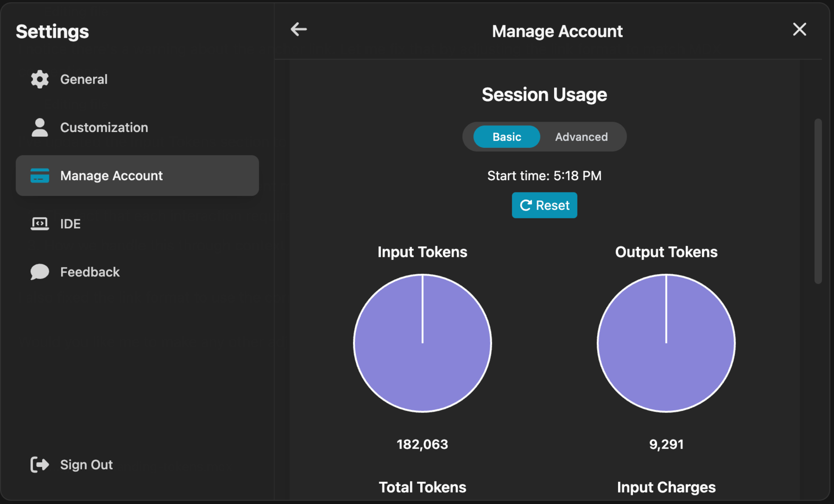Click the Manage Account scrollbar
The height and width of the screenshot is (504, 834).
tap(818, 202)
